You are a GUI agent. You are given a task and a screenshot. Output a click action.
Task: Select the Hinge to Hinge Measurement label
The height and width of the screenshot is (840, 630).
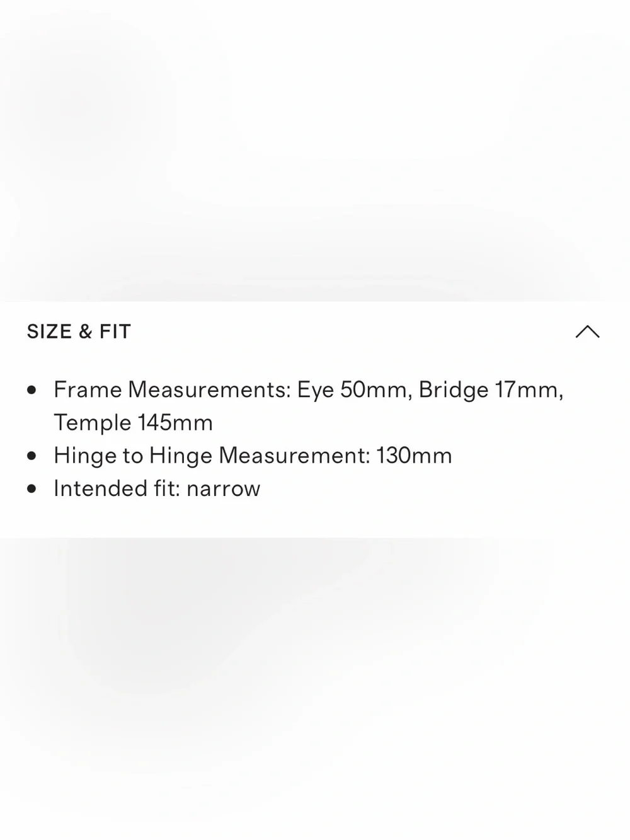(x=212, y=456)
